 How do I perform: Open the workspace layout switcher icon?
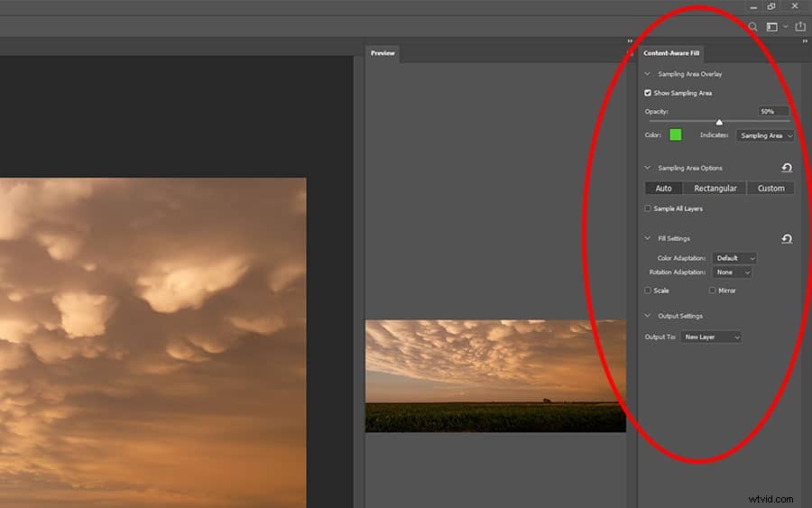771,26
